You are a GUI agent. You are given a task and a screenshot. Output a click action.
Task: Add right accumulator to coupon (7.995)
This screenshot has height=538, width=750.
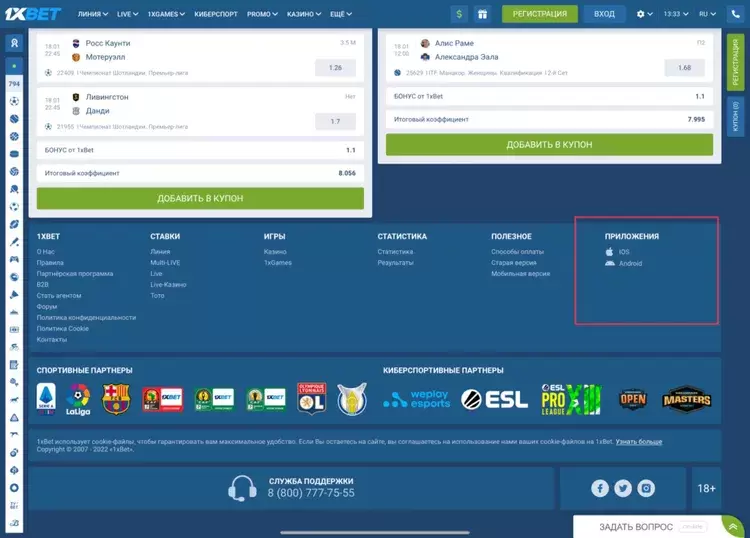coord(549,144)
